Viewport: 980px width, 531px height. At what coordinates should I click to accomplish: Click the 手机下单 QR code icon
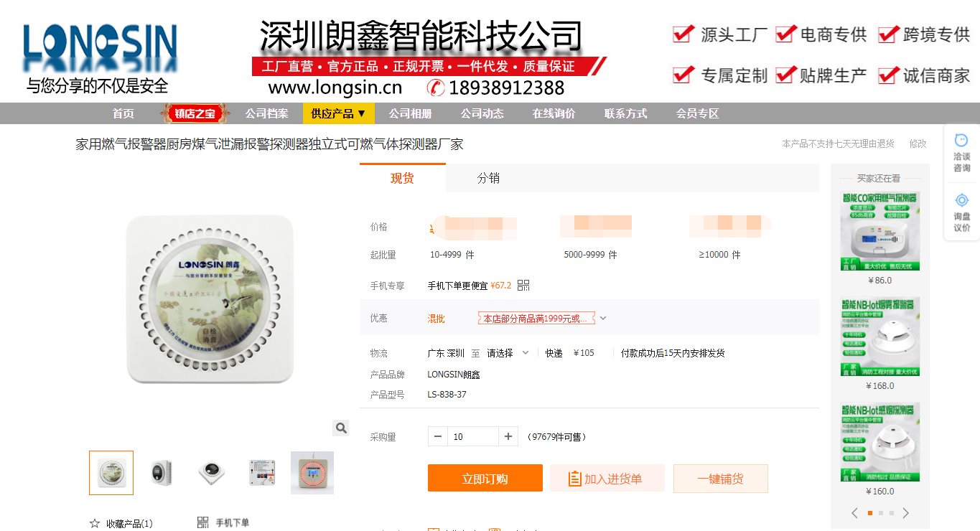(203, 523)
